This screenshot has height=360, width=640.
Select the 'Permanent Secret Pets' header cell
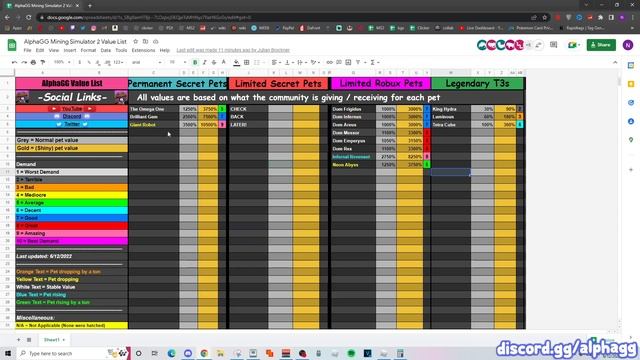pos(178,84)
